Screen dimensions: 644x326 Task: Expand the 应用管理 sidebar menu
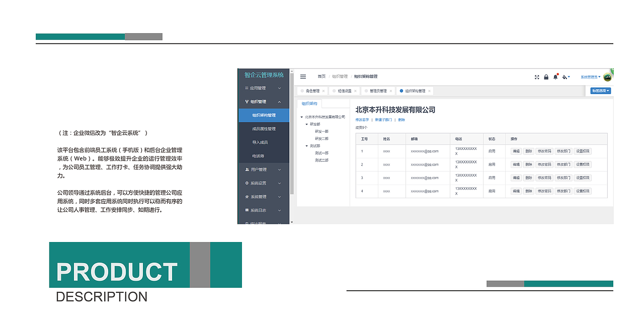pyautogui.click(x=280, y=88)
